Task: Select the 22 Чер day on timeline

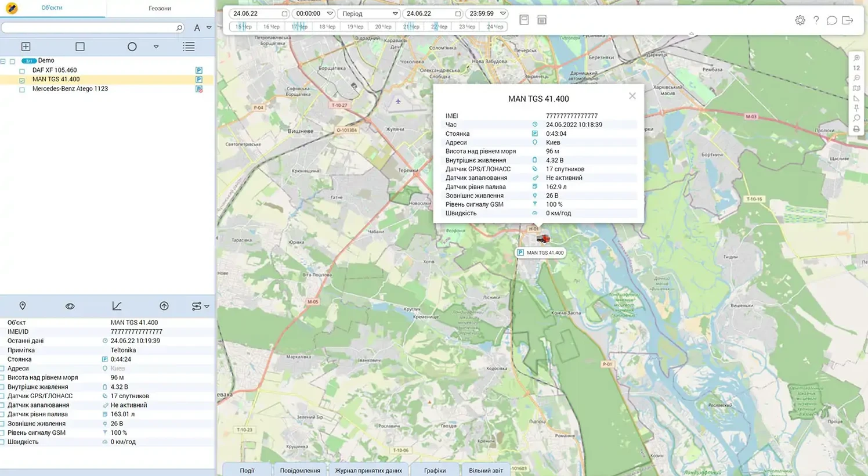Action: (x=439, y=27)
